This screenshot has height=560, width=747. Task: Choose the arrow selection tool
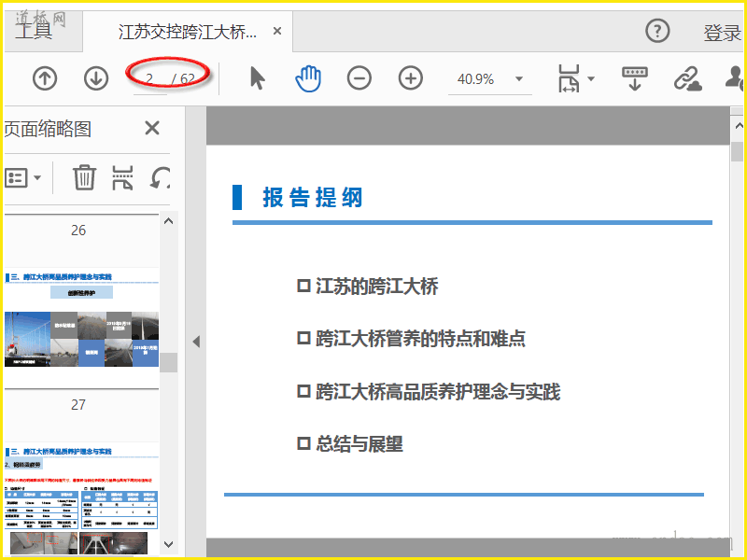coord(258,78)
